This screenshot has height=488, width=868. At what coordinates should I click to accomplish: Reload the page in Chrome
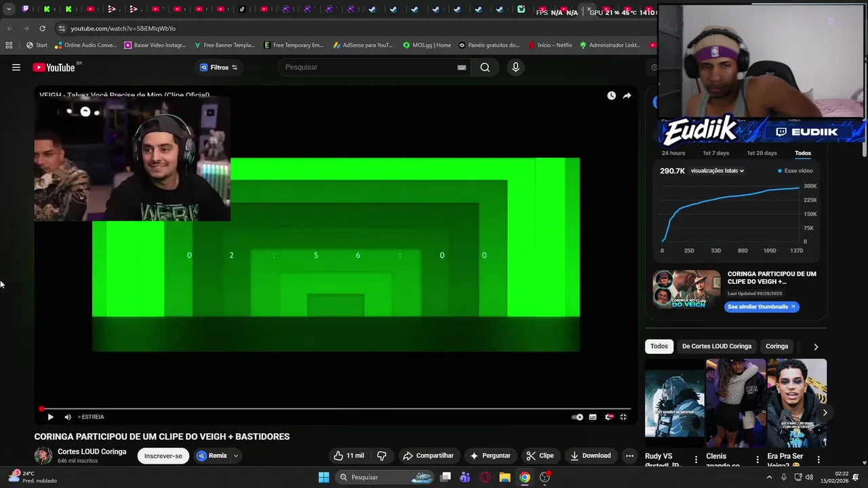click(42, 28)
